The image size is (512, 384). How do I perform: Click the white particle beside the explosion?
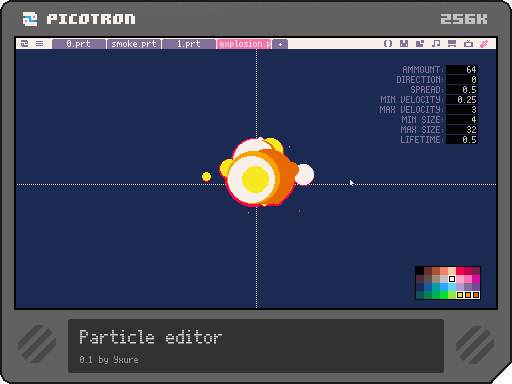305,174
